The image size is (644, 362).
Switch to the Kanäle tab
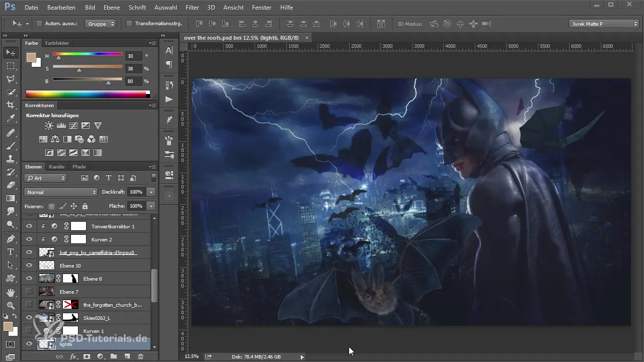point(57,167)
